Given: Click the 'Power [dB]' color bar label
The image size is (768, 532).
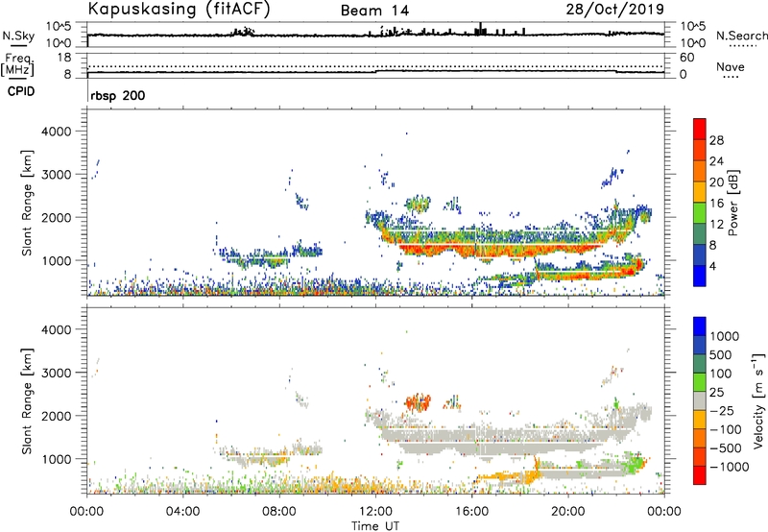Looking at the screenshot, I should [732, 203].
